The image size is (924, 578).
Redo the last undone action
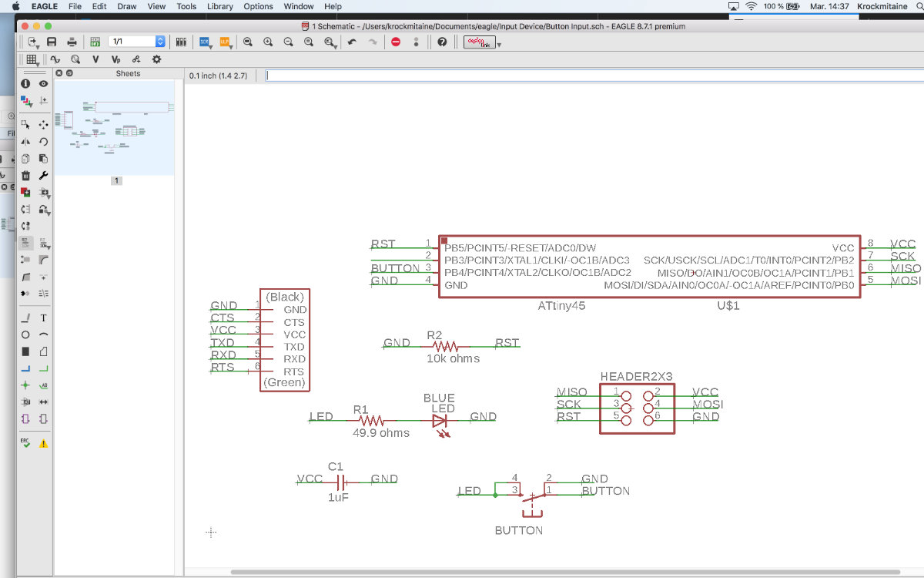pyautogui.click(x=373, y=42)
